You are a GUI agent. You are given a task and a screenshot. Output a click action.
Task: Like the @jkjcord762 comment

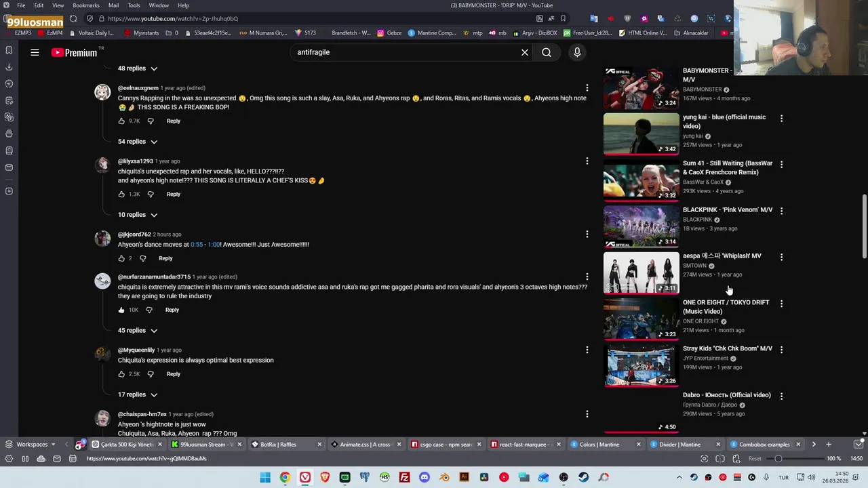pyautogui.click(x=121, y=258)
